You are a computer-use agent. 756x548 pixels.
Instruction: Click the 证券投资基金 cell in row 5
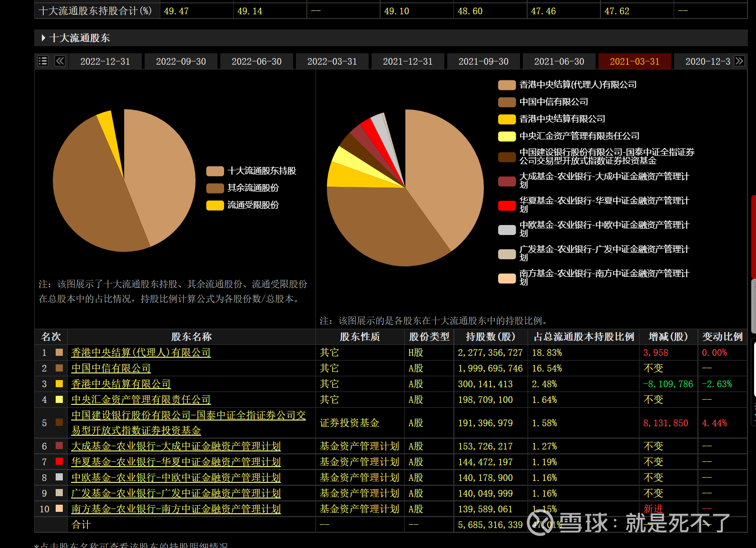tap(350, 423)
